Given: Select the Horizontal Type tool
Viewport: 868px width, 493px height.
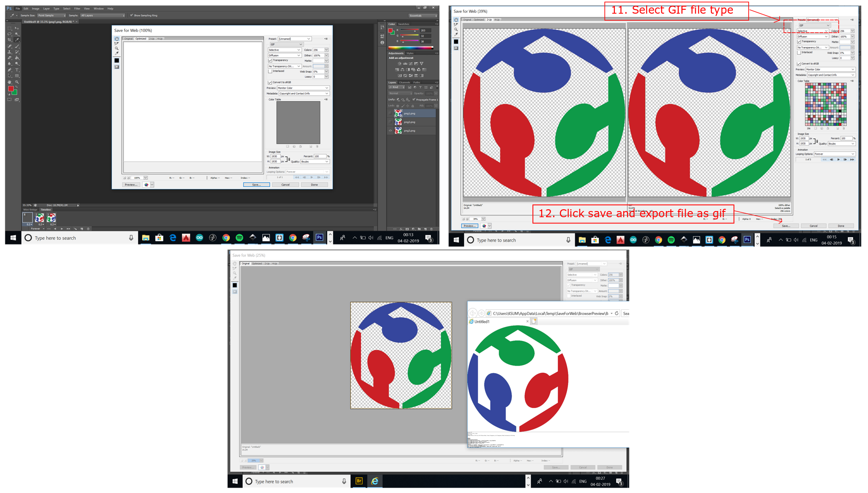Looking at the screenshot, I should coord(17,70).
